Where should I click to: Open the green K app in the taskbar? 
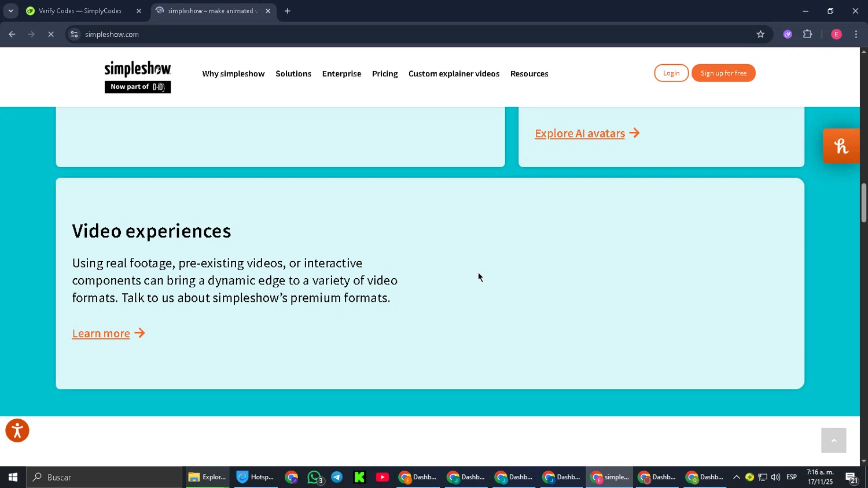359,477
